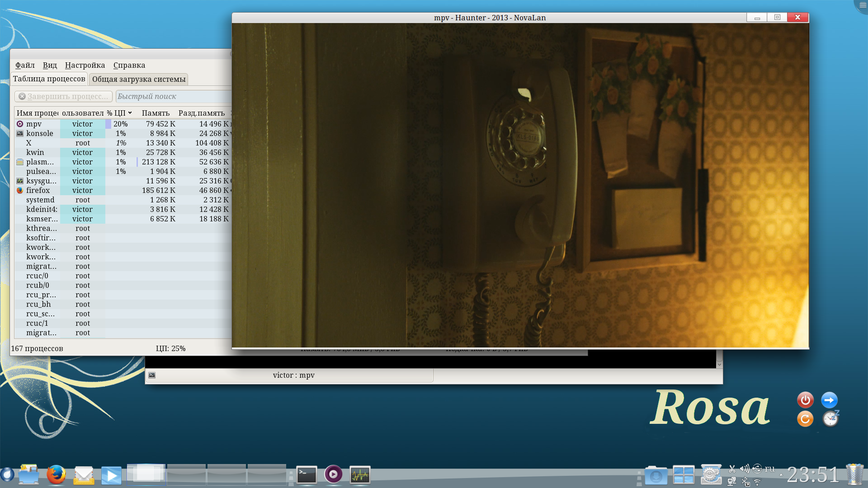Select the firefox process row

click(x=38, y=190)
